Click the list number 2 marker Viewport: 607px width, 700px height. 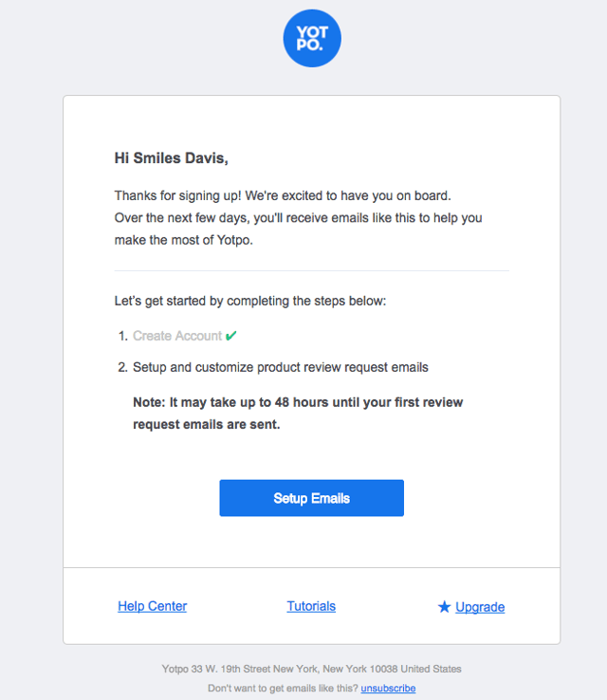coord(122,367)
